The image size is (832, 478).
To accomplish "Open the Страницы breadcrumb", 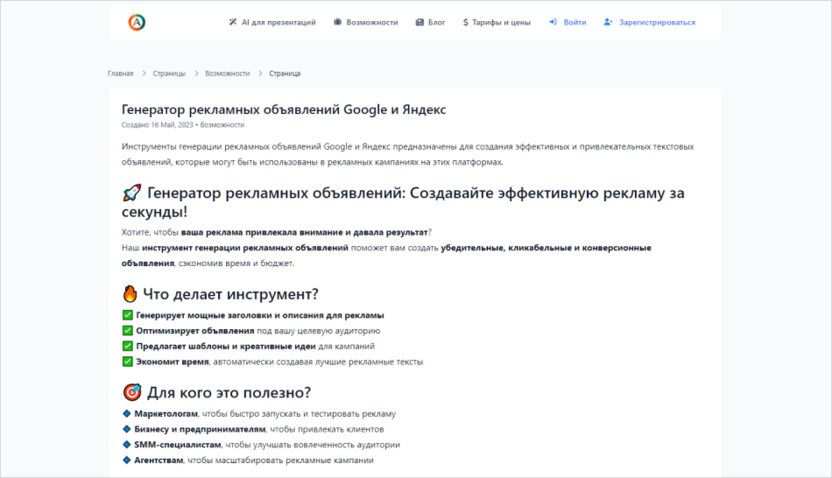I will click(x=169, y=74).
